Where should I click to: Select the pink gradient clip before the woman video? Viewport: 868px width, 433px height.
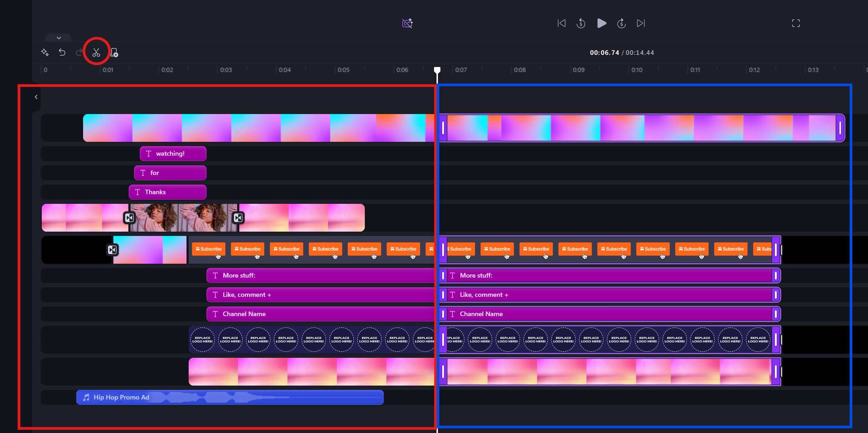click(x=85, y=218)
